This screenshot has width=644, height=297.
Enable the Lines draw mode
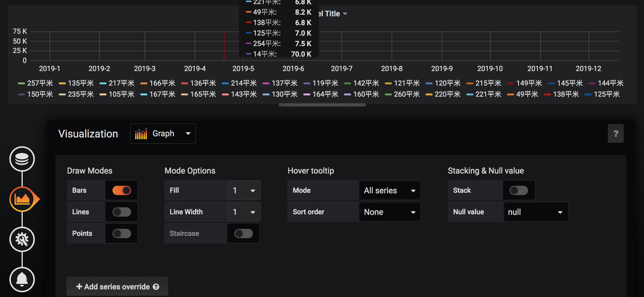122,212
